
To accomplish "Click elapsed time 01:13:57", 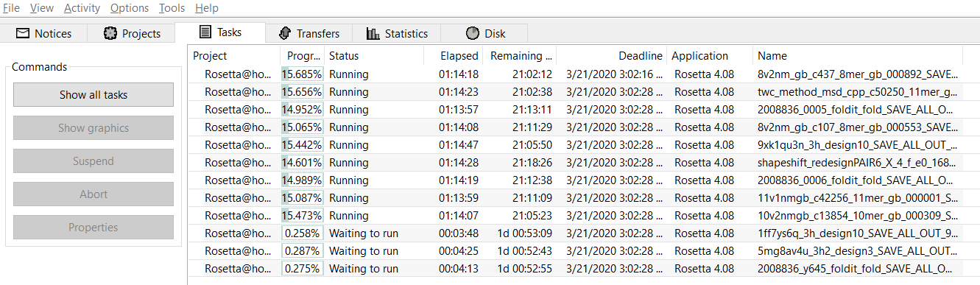I will [459, 110].
